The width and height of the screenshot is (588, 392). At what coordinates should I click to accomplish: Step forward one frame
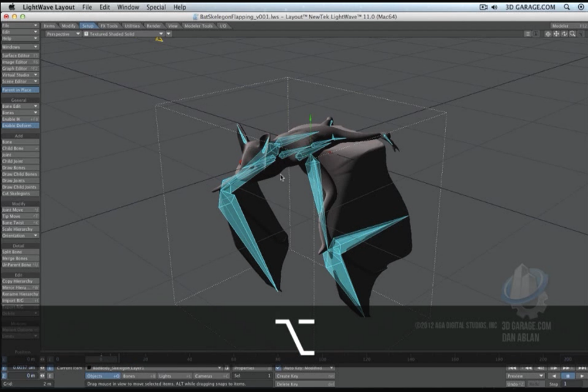[x=554, y=368]
